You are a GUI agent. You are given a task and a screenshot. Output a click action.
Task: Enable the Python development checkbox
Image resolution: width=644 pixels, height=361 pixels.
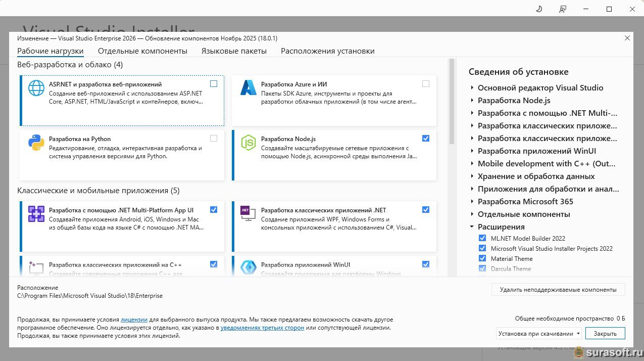(x=214, y=139)
